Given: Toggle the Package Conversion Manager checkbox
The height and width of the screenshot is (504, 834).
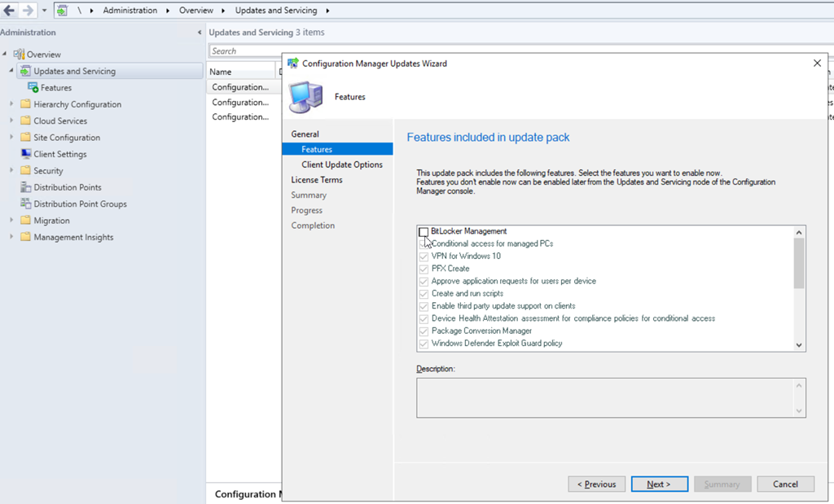Looking at the screenshot, I should pos(424,331).
